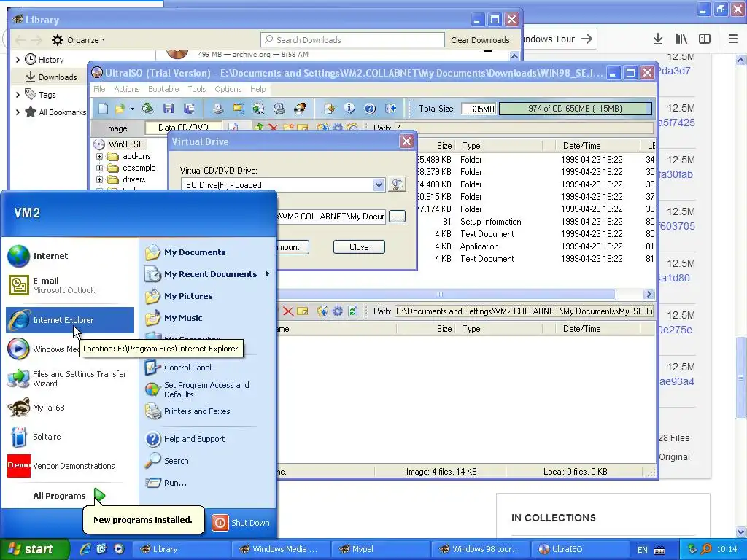Click the browser hamburger menu icon
This screenshot has width=747, height=560.
(x=733, y=39)
